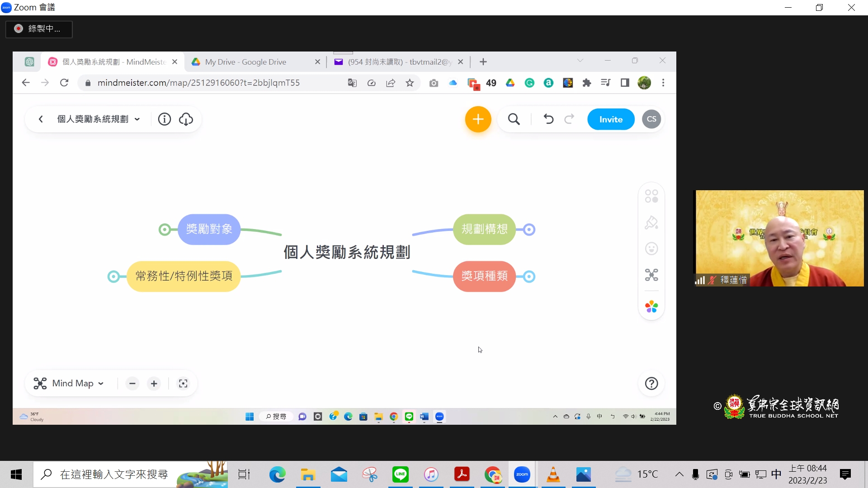Expand the 規劃構想 node circle
868x488 pixels.
(529, 230)
